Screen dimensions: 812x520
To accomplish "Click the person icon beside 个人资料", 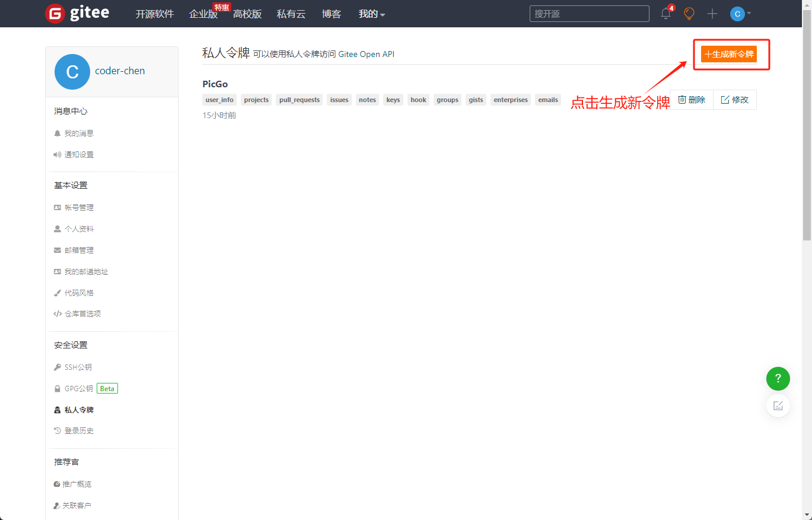I will tap(57, 229).
